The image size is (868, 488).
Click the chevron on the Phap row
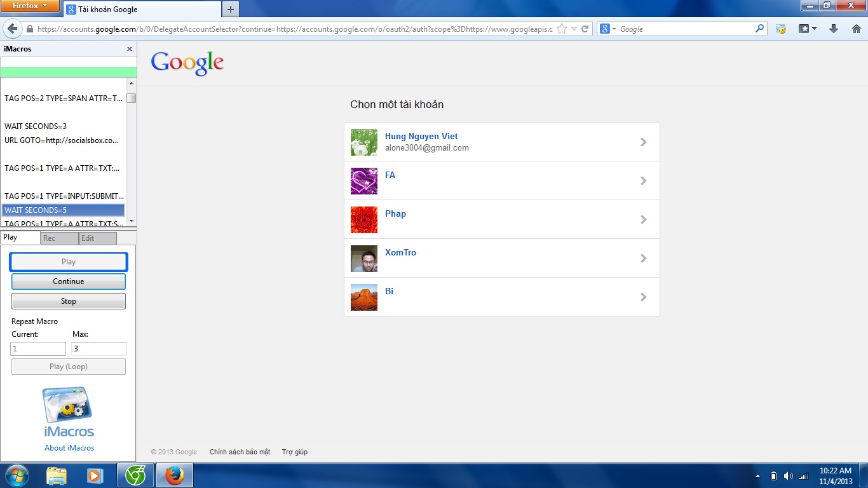pos(644,220)
